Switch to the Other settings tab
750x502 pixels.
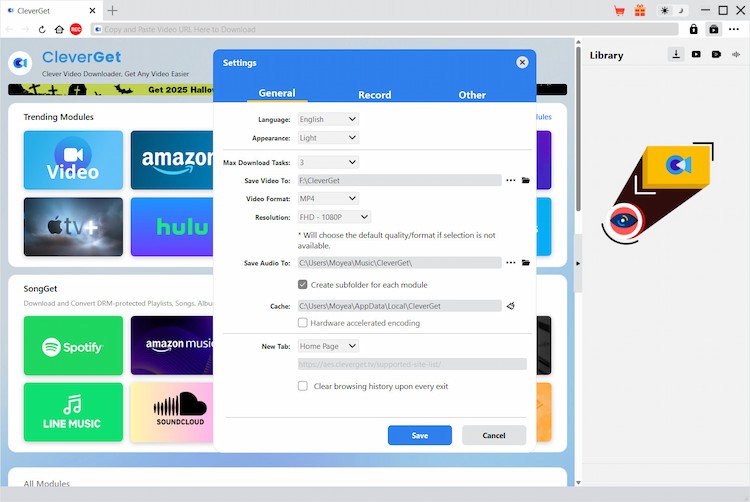click(472, 95)
